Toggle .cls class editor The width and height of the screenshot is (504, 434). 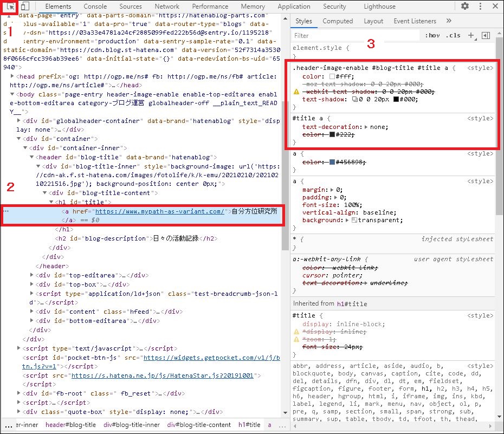point(453,35)
